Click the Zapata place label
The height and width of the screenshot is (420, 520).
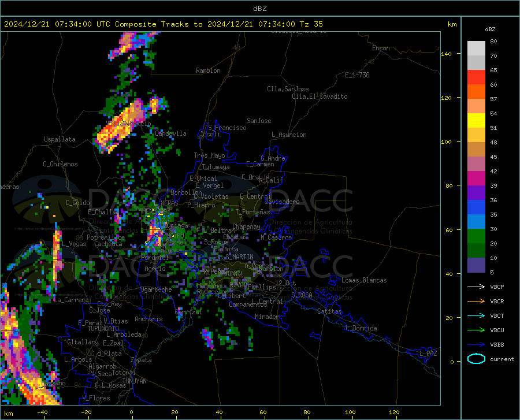(x=142, y=360)
